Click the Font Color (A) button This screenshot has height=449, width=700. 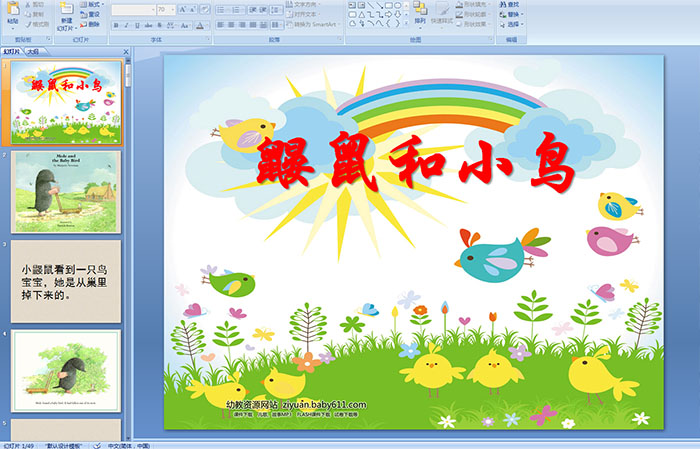(200, 25)
